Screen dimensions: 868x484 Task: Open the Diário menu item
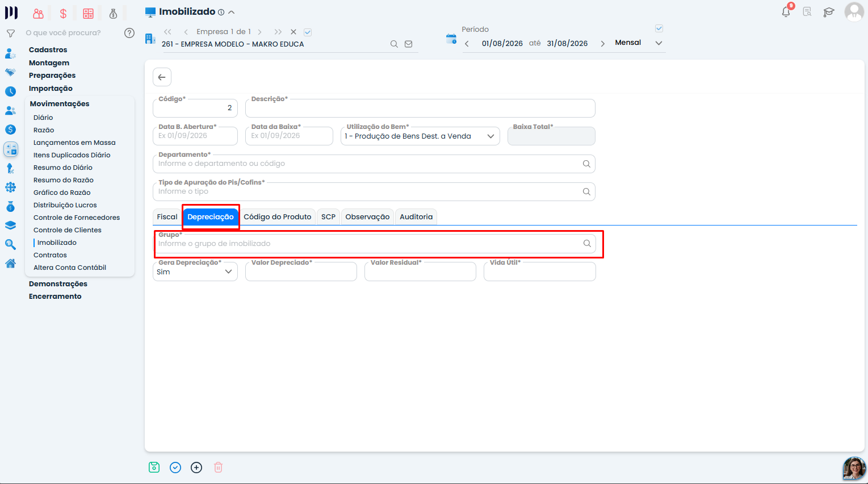pos(43,118)
